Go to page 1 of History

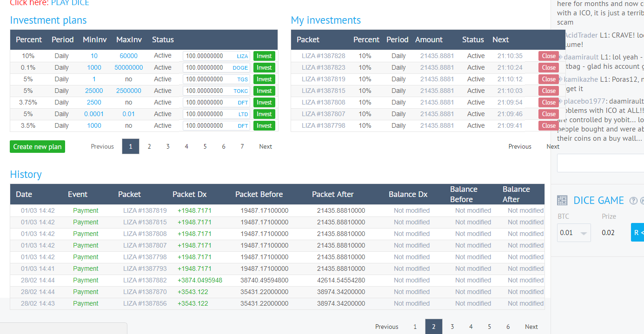point(415,327)
